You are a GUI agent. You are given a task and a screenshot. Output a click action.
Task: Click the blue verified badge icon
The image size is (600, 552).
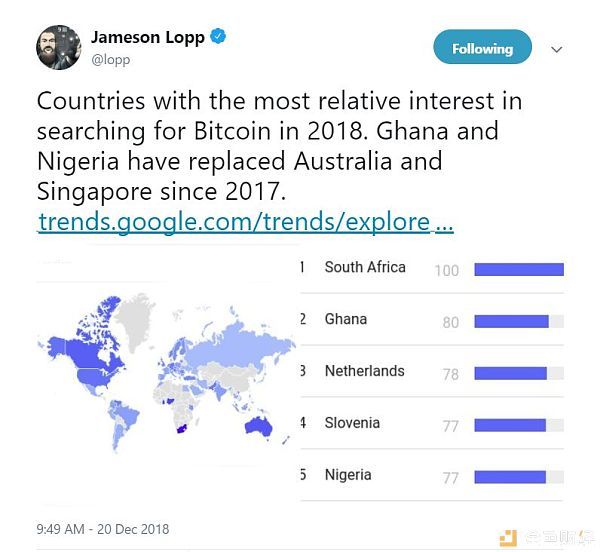coord(218,36)
